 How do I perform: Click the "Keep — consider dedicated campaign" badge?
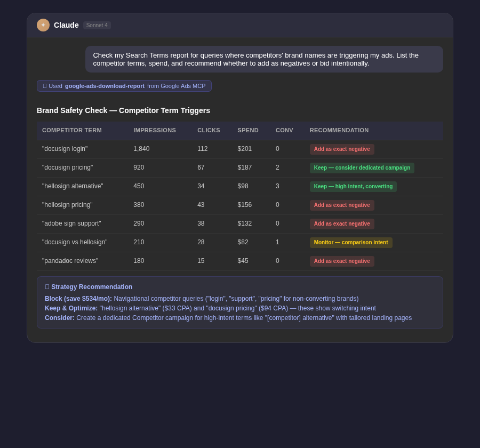pyautogui.click(x=362, y=167)
